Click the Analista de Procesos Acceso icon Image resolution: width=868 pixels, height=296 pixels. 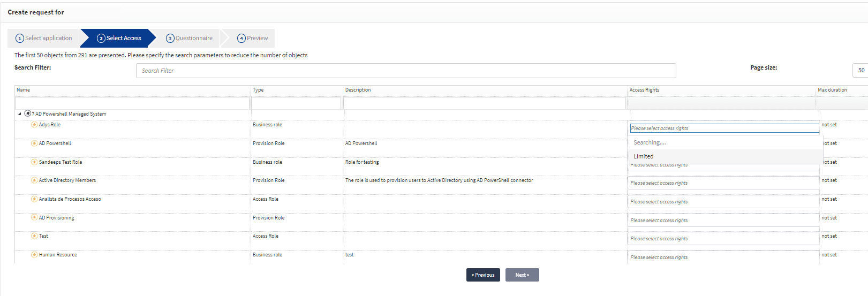click(34, 199)
